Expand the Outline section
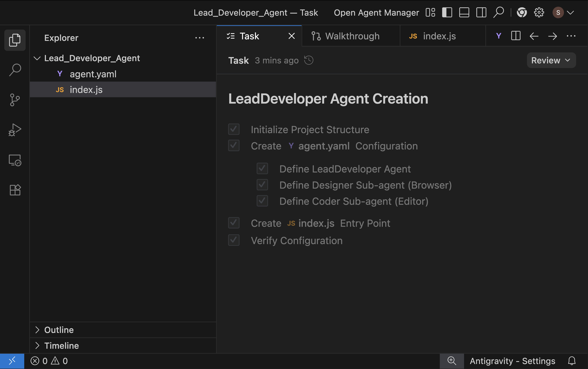The height and width of the screenshot is (369, 588). [59, 330]
